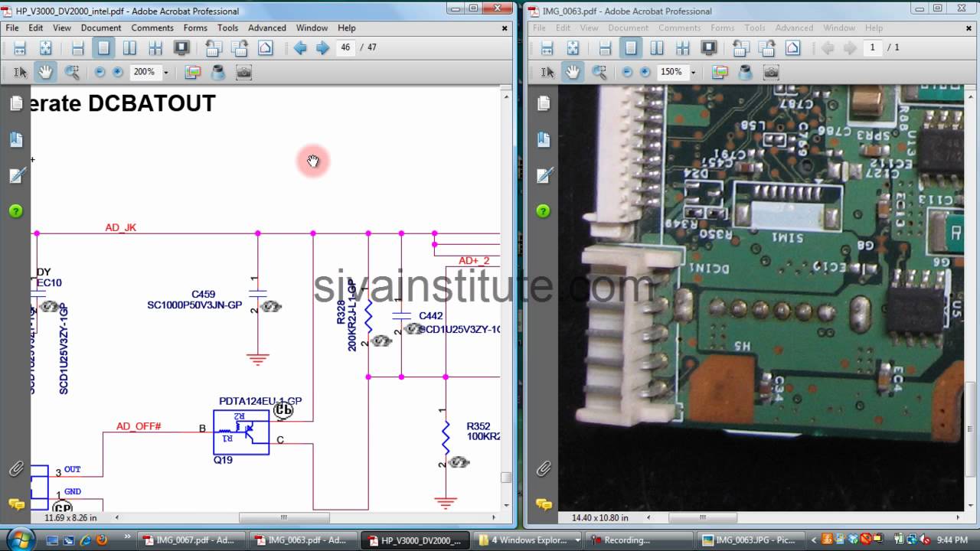
Task: Click page number field showing 46
Action: tap(345, 47)
